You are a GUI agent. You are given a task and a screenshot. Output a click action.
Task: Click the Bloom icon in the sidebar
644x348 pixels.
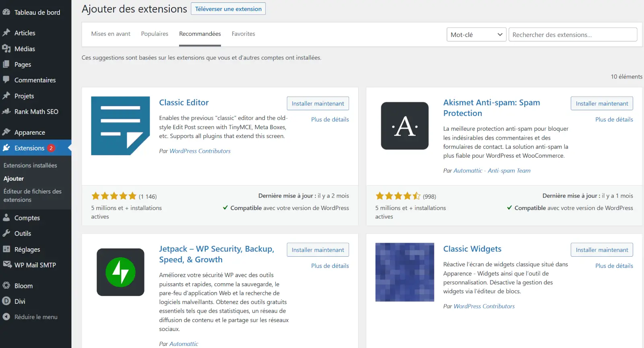6,286
